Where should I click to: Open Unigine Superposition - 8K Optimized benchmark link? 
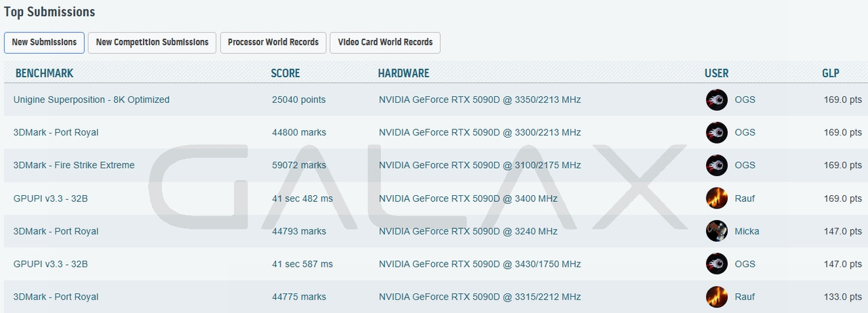pyautogui.click(x=92, y=100)
